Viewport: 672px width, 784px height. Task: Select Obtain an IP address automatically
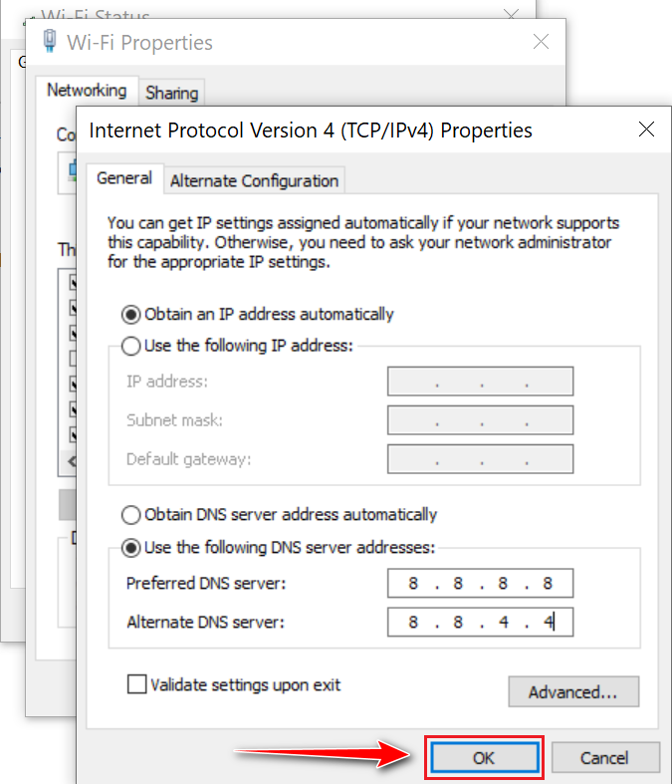tap(130, 315)
